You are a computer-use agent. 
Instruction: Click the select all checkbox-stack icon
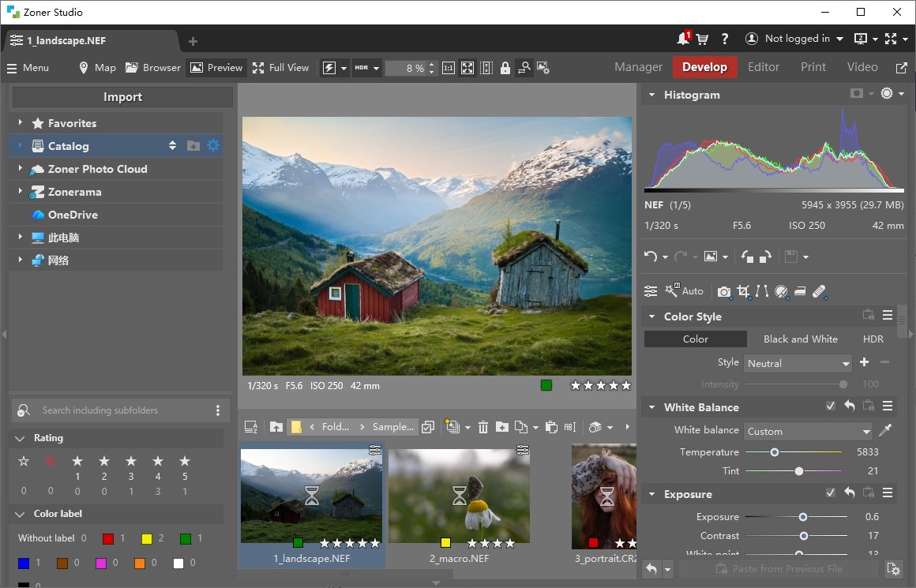tap(428, 428)
